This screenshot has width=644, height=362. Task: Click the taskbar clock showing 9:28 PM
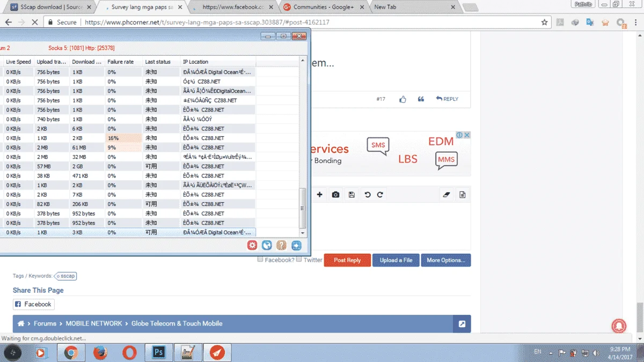pyautogui.click(x=619, y=352)
